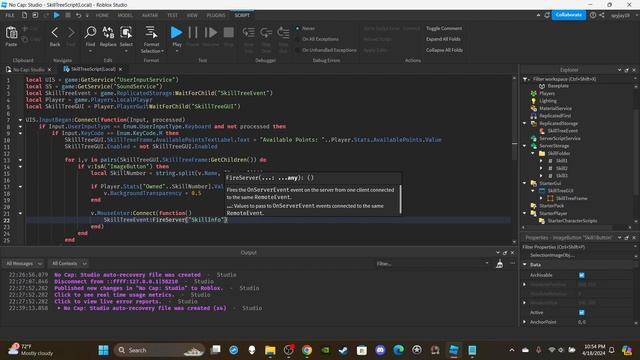Collapse the ReplicatedStorage tree node
Image resolution: width=640 pixels, height=360 pixels.
pyautogui.click(x=525, y=123)
